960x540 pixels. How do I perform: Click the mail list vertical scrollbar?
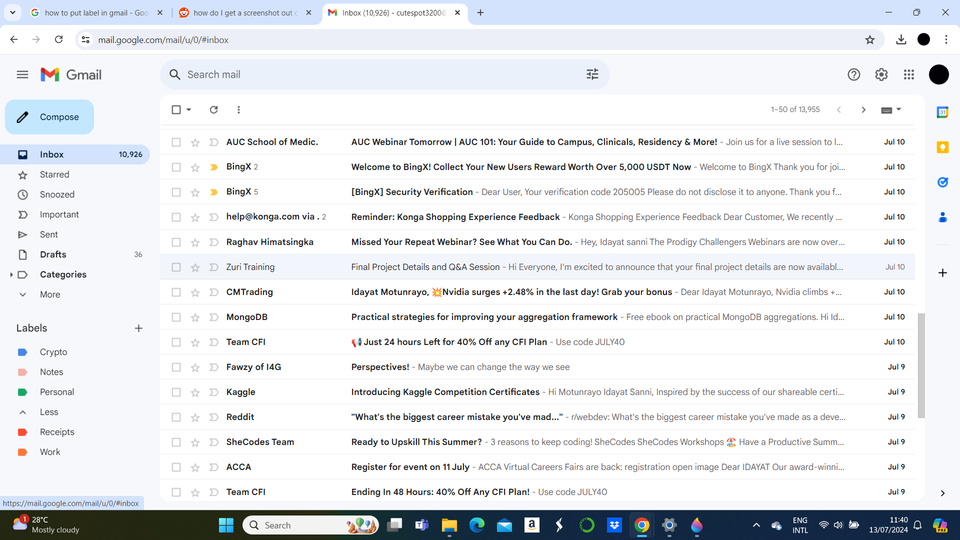[x=921, y=365]
